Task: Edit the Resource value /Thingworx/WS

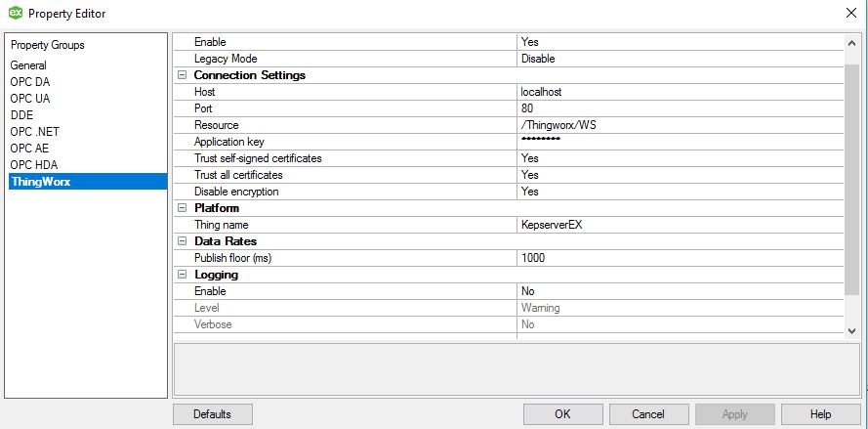Action: point(681,125)
